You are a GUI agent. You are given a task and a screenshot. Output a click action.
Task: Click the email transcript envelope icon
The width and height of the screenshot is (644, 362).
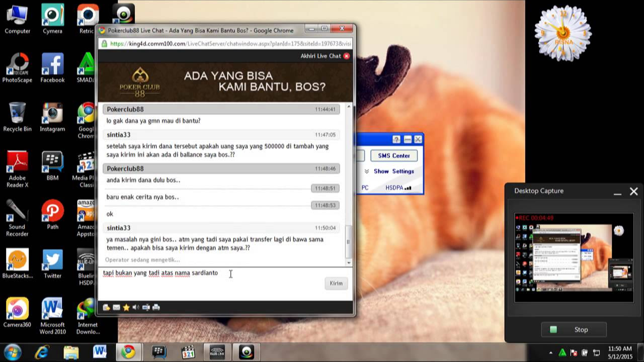[x=116, y=307]
